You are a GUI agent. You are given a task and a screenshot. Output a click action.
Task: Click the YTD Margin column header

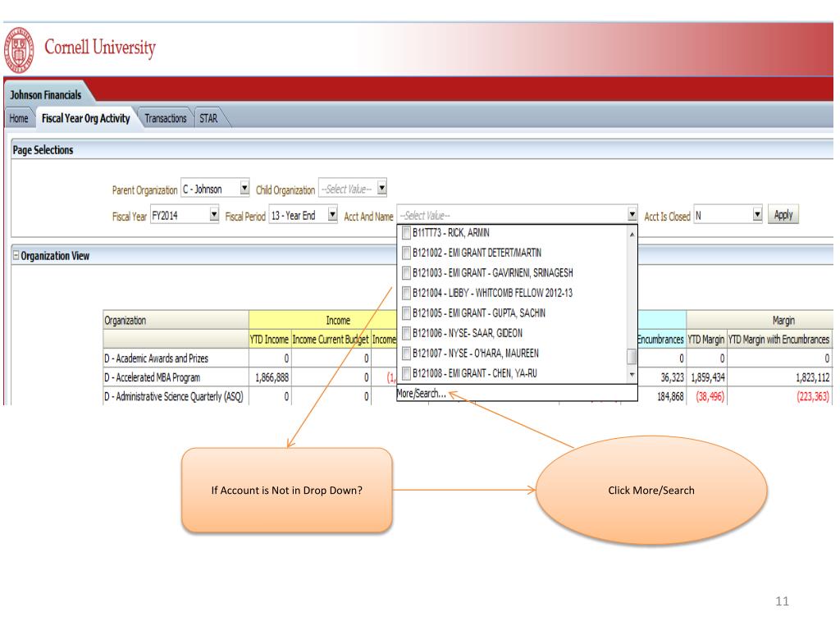point(706,339)
